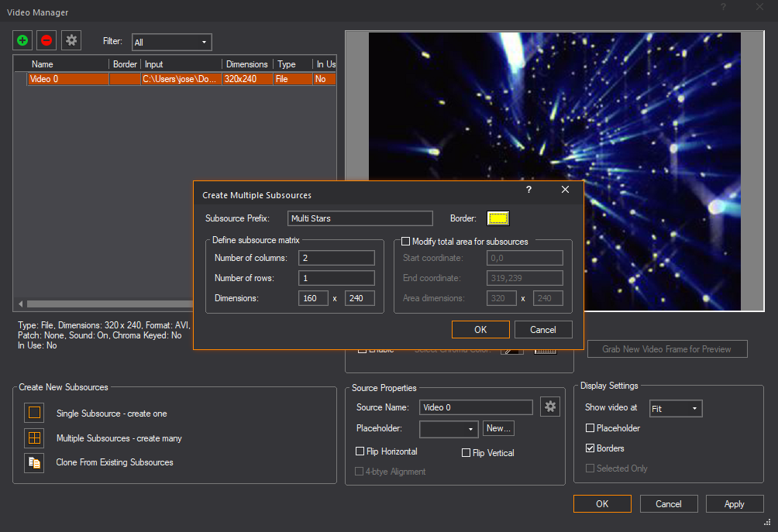778x532 pixels.
Task: Uncheck the Borders display checkbox
Action: click(x=590, y=448)
